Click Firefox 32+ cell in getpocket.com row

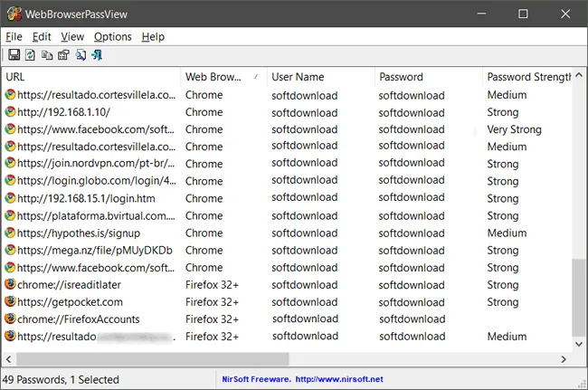[x=212, y=302]
